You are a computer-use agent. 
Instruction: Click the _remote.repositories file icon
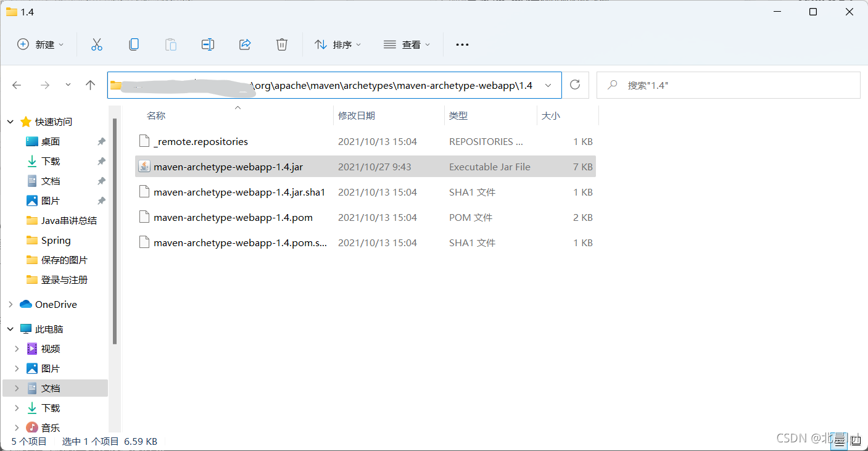coord(144,141)
